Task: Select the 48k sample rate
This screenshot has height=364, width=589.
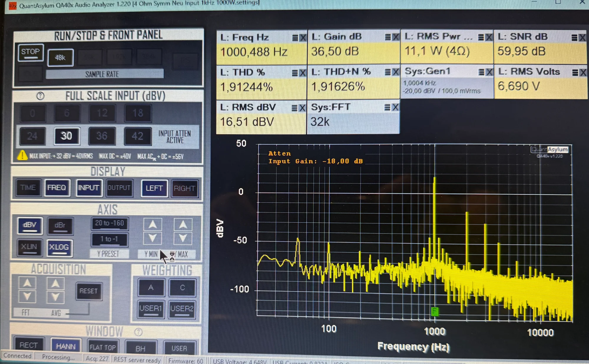Action: pos(60,58)
